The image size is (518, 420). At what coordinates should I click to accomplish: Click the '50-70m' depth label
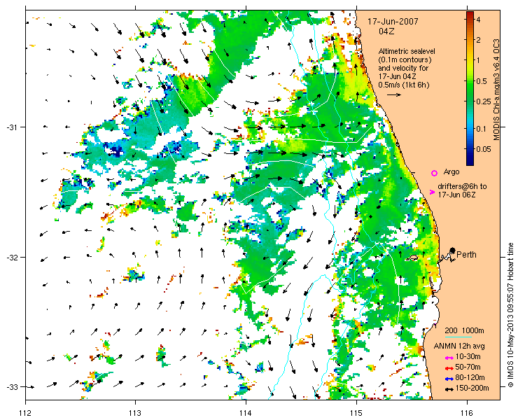[468, 367]
